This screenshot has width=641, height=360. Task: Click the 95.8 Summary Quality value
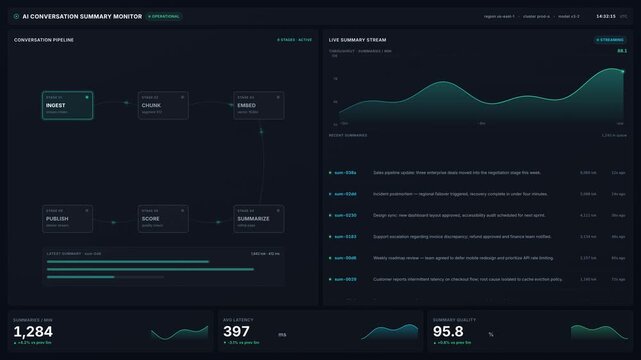coord(448,331)
